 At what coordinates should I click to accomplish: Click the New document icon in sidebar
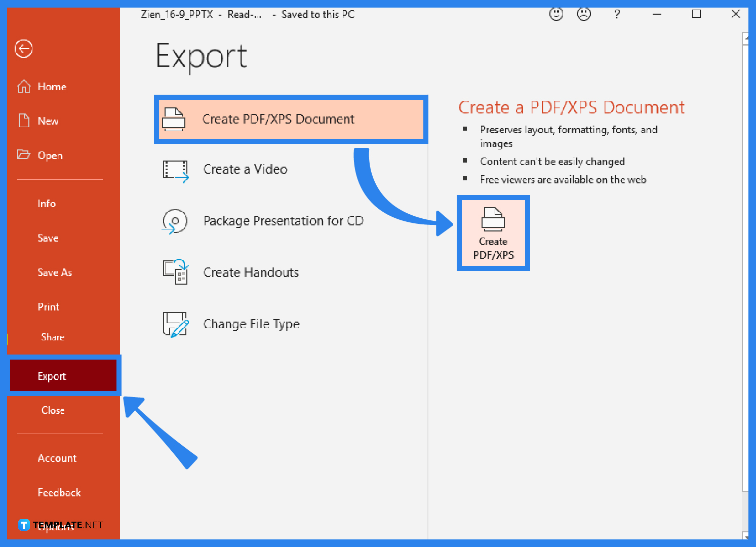(23, 121)
